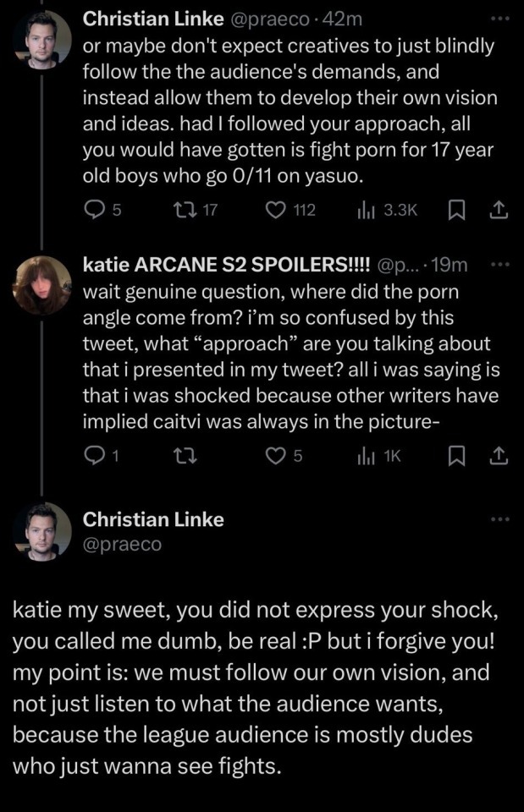
Task: Share katie's tweet
Action: point(499,457)
